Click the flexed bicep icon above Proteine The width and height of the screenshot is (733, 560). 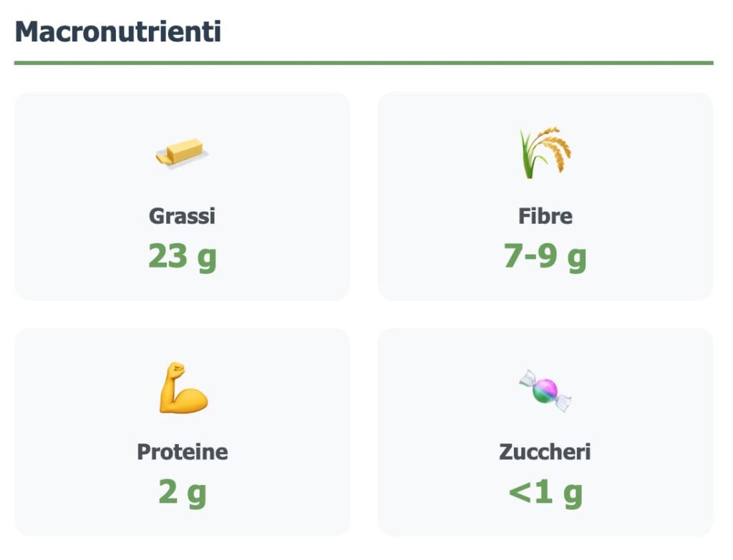click(183, 388)
